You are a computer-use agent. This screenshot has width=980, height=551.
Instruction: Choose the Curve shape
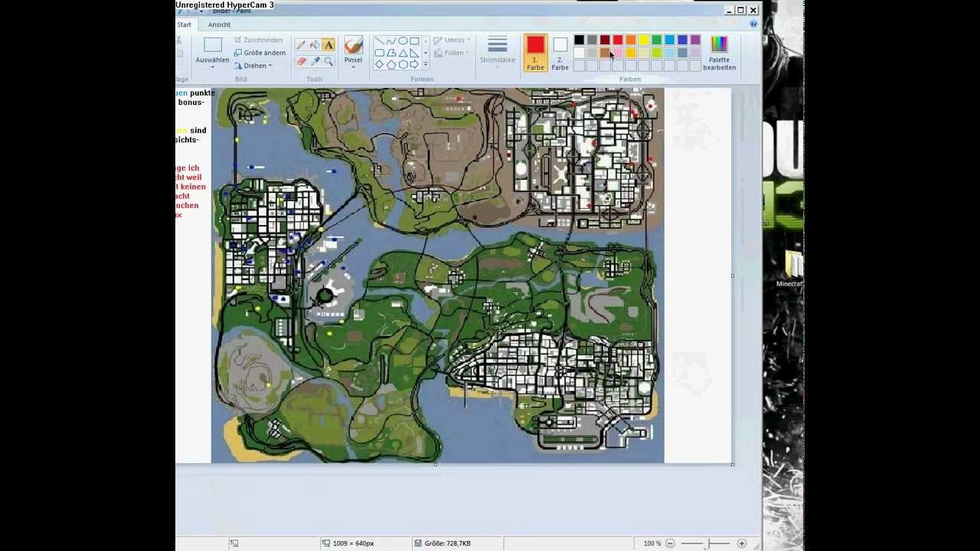391,41
